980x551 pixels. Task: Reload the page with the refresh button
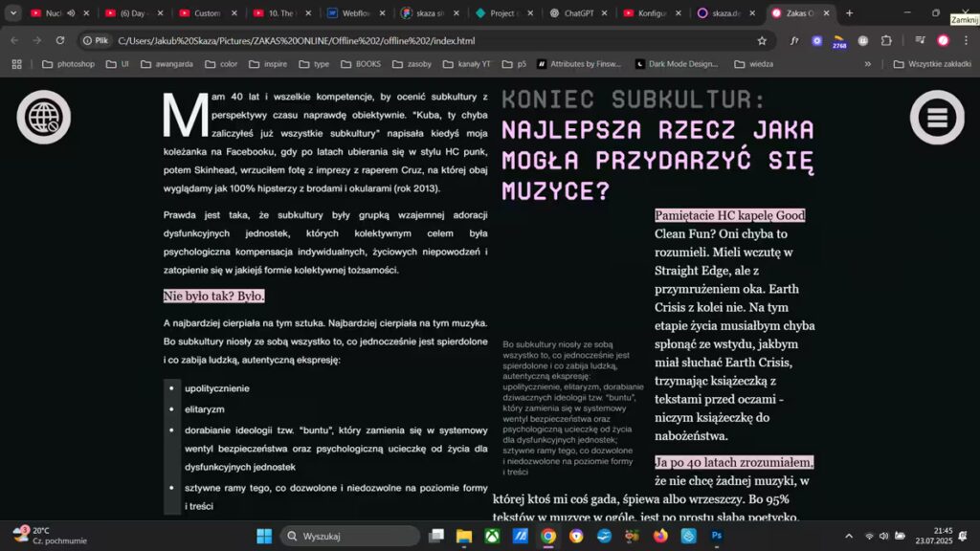(x=60, y=41)
